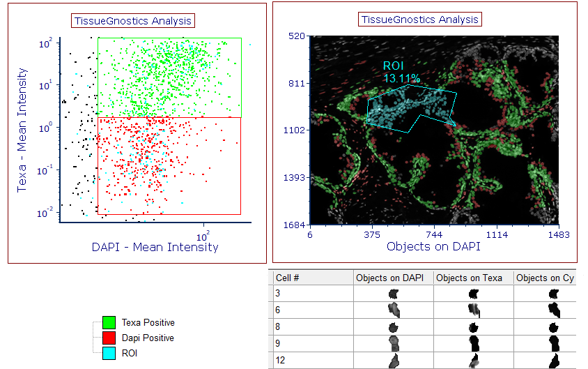Click the ROI 13.11% label on the image
588x369 pixels.
tap(401, 71)
